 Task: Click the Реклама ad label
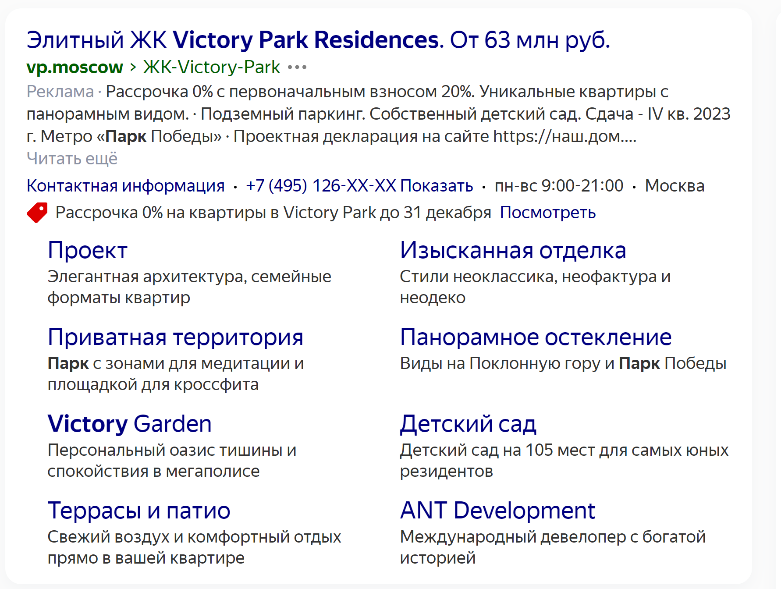(x=60, y=92)
